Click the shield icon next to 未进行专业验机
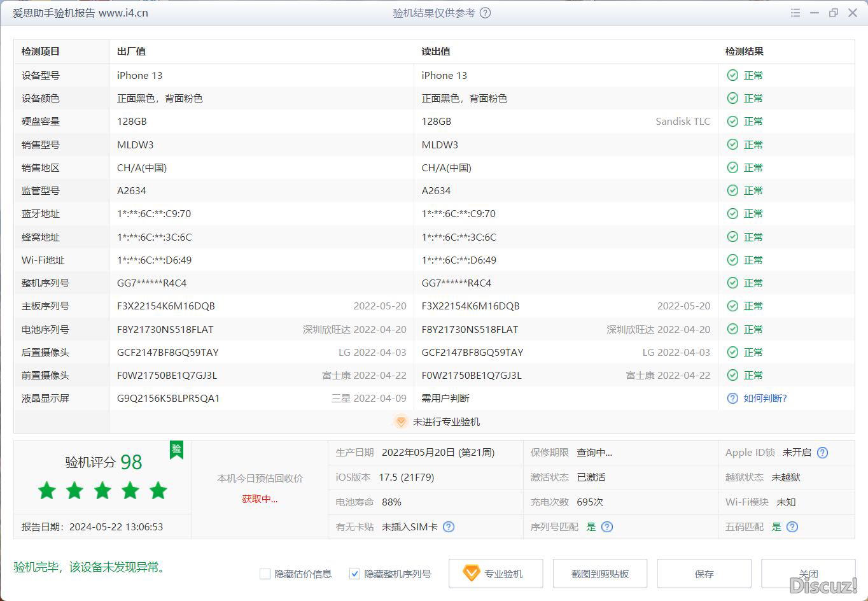The width and height of the screenshot is (868, 601). [x=400, y=421]
